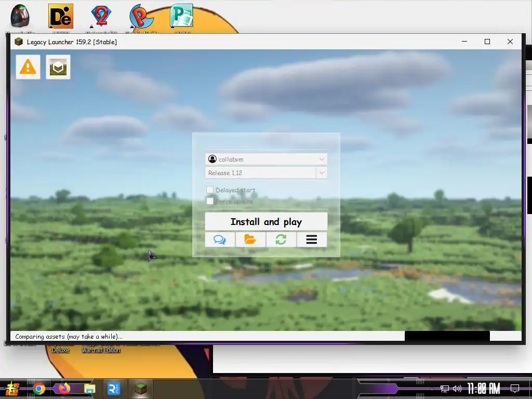Select the Release 1.12 version field
This screenshot has height=399, width=532.
pos(261,172)
